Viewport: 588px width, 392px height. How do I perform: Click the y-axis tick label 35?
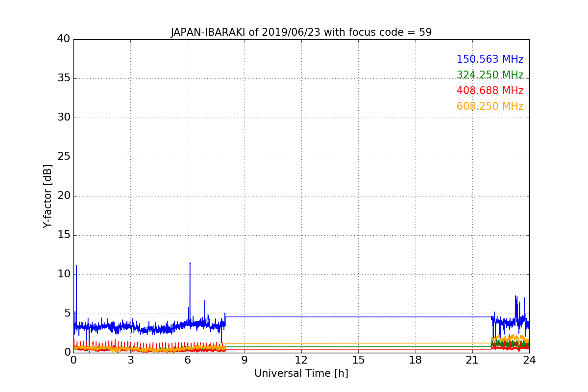coord(64,78)
